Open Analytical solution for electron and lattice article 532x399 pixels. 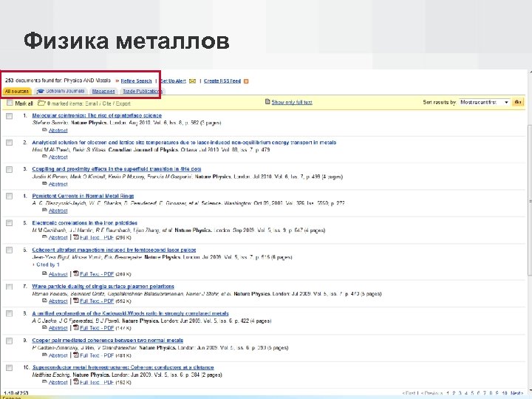[x=184, y=142]
